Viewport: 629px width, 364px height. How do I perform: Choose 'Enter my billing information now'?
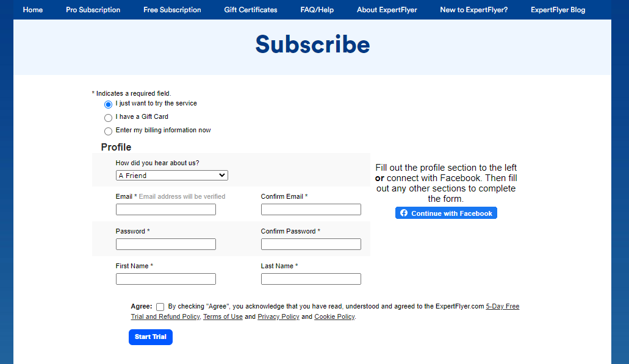click(108, 131)
